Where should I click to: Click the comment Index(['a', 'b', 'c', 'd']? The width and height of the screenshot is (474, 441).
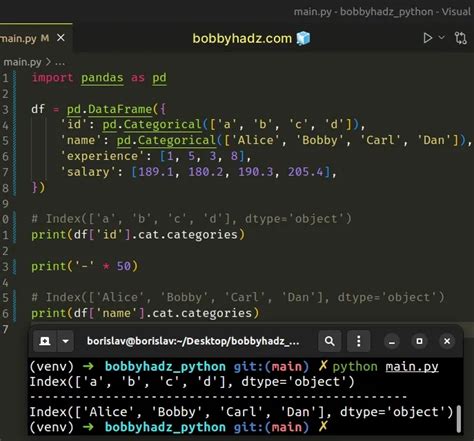click(191, 219)
